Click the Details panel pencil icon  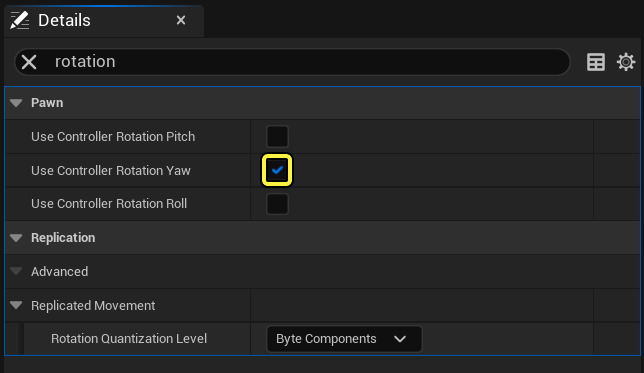[19, 20]
